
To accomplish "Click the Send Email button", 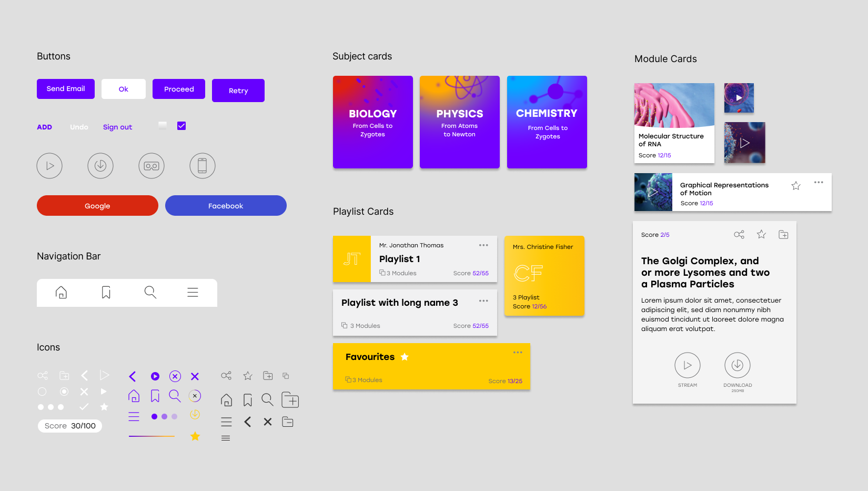I will 66,89.
